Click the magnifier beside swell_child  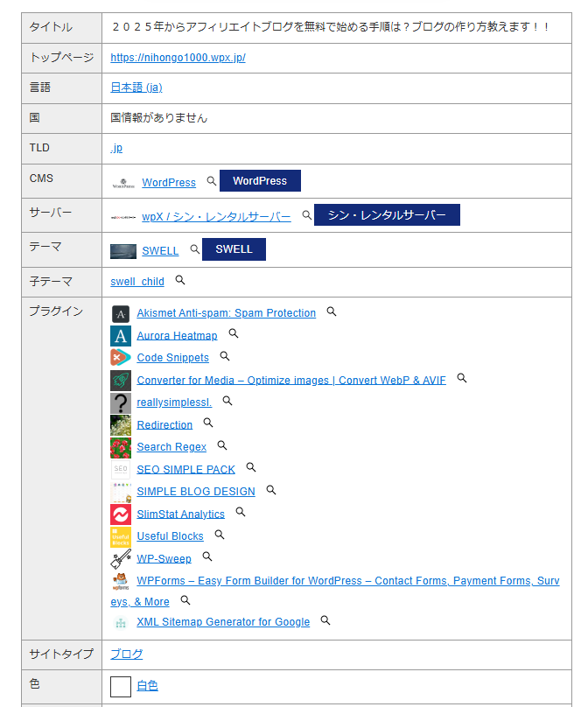[180, 281]
